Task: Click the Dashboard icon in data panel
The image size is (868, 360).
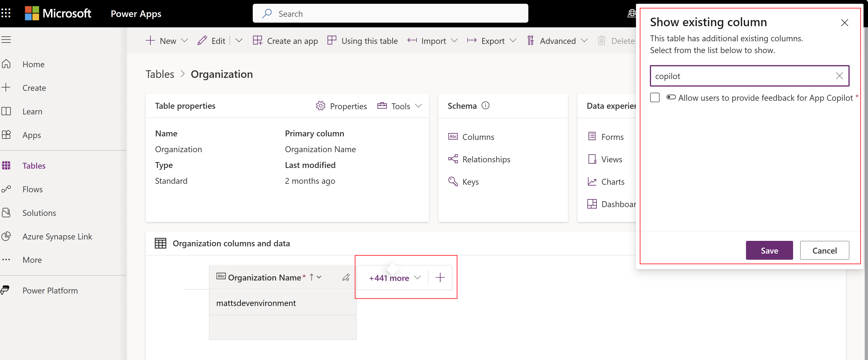Action: (x=592, y=203)
